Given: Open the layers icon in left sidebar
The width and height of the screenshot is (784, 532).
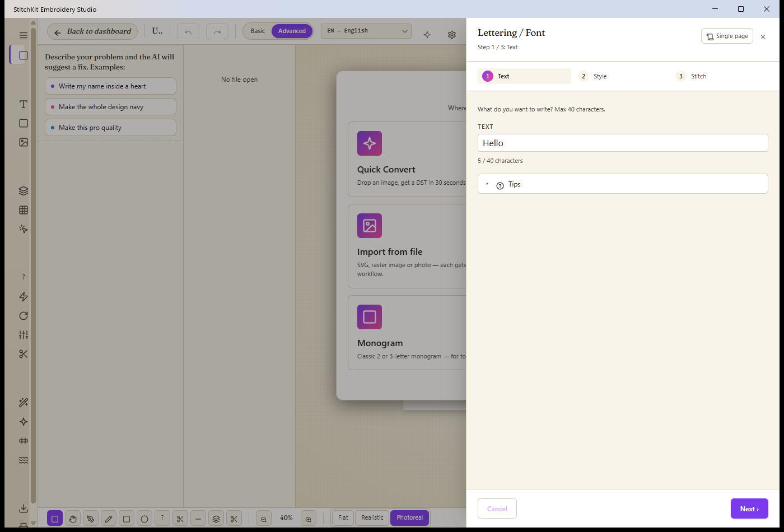Looking at the screenshot, I should click(x=24, y=191).
